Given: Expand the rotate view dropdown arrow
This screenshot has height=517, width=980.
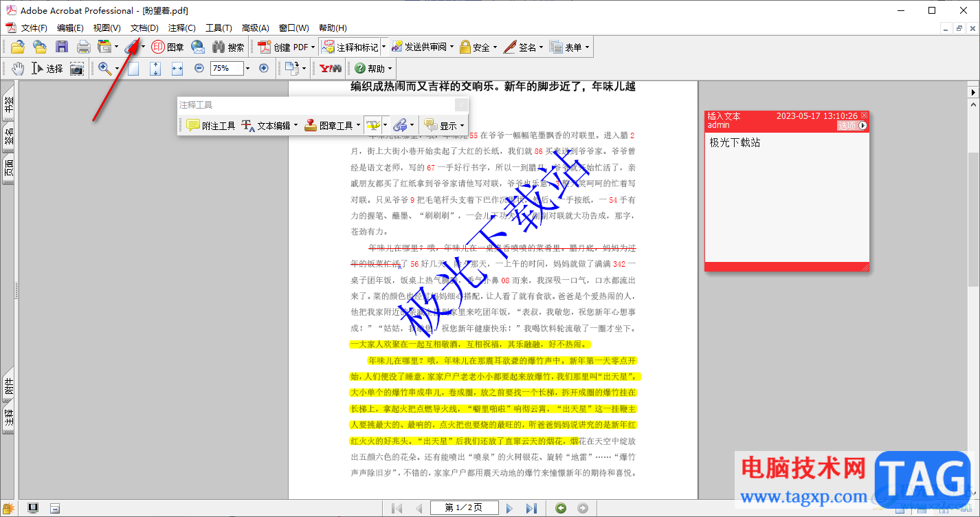Looking at the screenshot, I should [304, 69].
